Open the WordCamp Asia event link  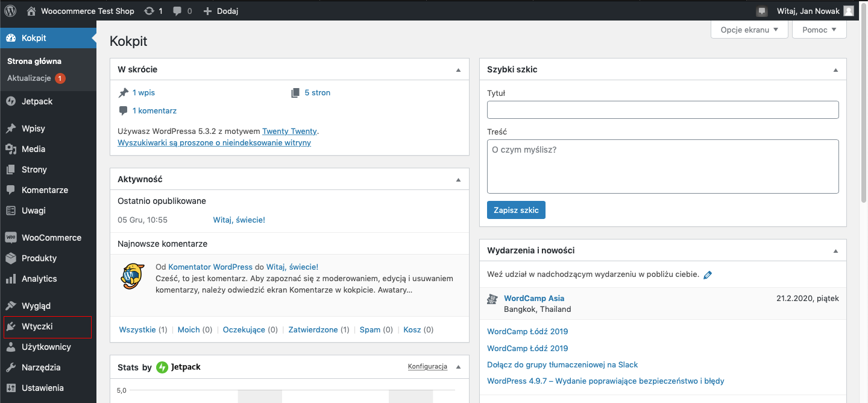tap(534, 298)
